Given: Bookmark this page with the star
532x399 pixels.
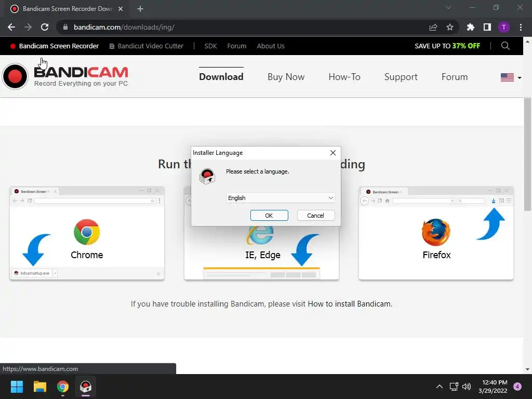Looking at the screenshot, I should pyautogui.click(x=450, y=27).
